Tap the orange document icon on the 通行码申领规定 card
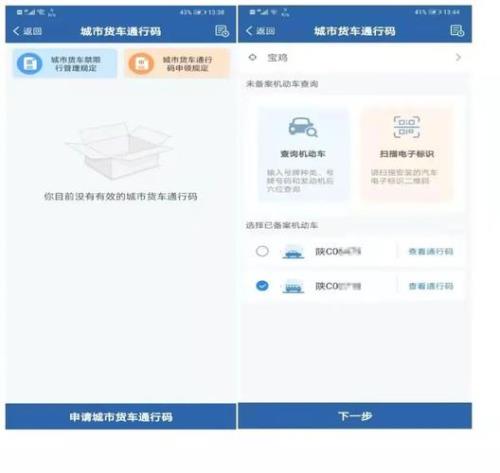Screen dimensions: 500x473 [141, 64]
